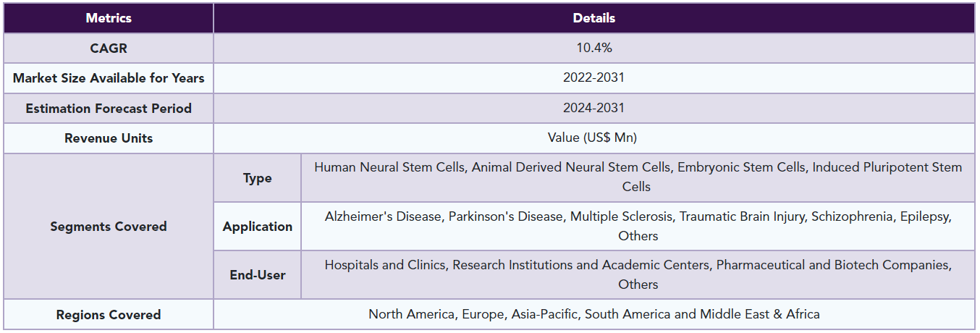Viewport: 980px width, 333px height.
Task: Select the Regions Covered label cell
Action: [109, 315]
